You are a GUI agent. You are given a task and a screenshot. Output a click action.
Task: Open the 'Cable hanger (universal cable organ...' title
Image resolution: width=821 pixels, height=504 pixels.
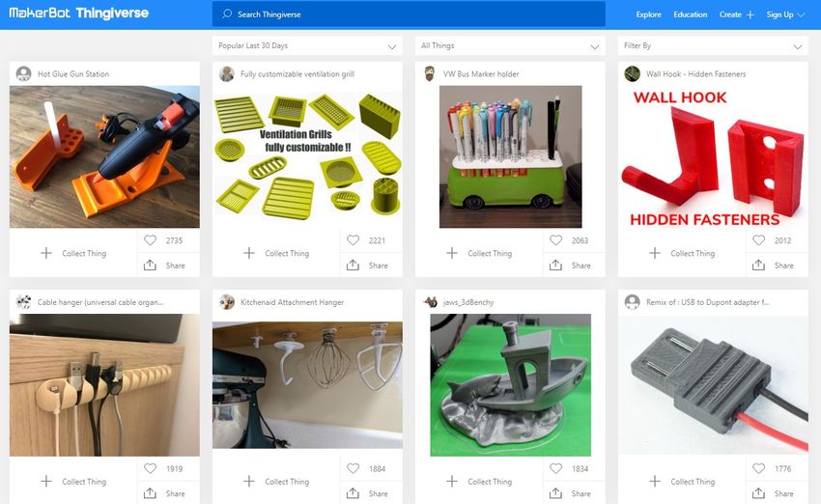[100, 302]
